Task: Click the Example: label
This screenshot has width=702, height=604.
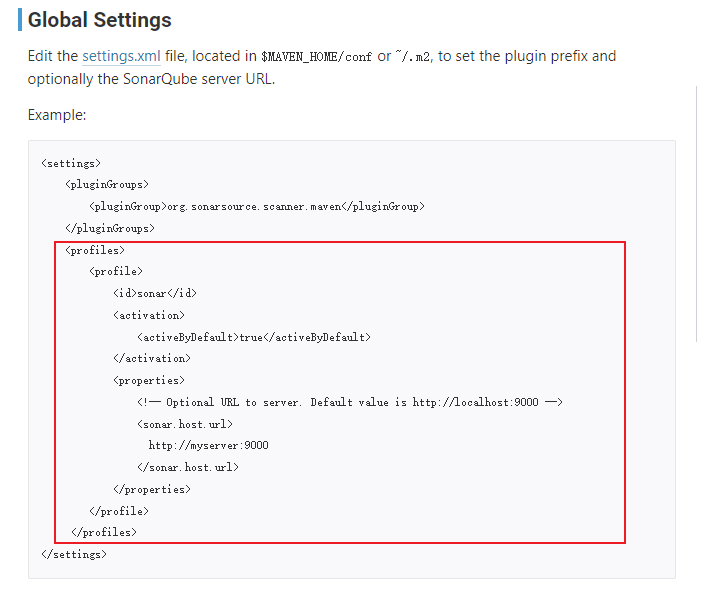Action: pos(57,115)
